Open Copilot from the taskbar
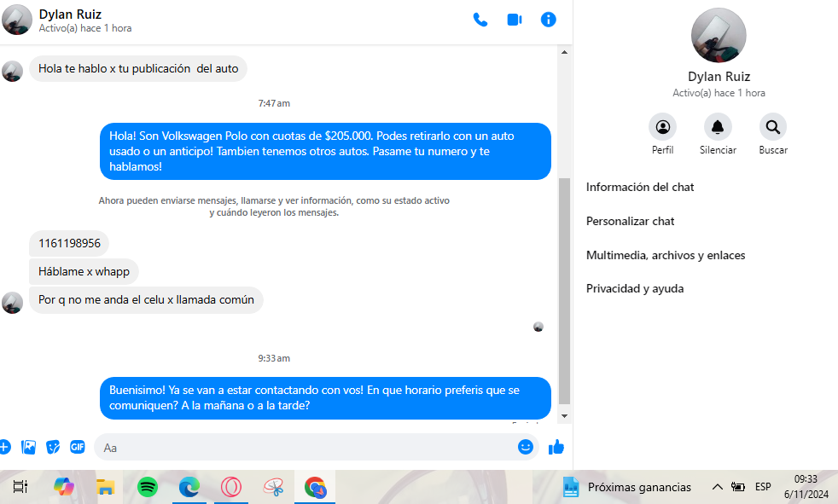 click(64, 487)
